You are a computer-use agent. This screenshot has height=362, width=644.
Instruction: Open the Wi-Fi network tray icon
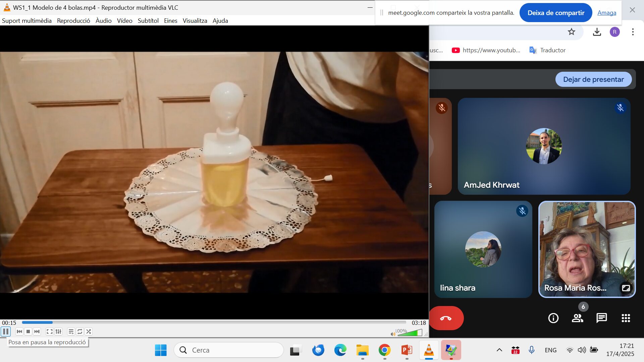570,350
